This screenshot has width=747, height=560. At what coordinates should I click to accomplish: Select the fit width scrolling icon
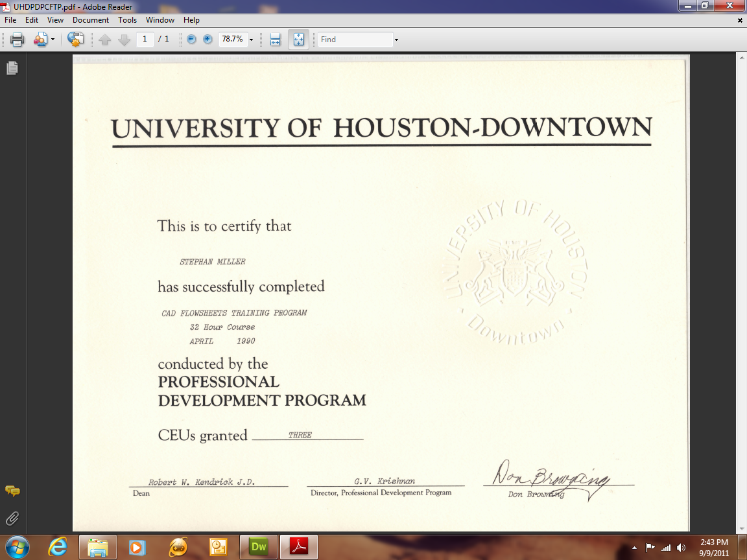coord(276,39)
